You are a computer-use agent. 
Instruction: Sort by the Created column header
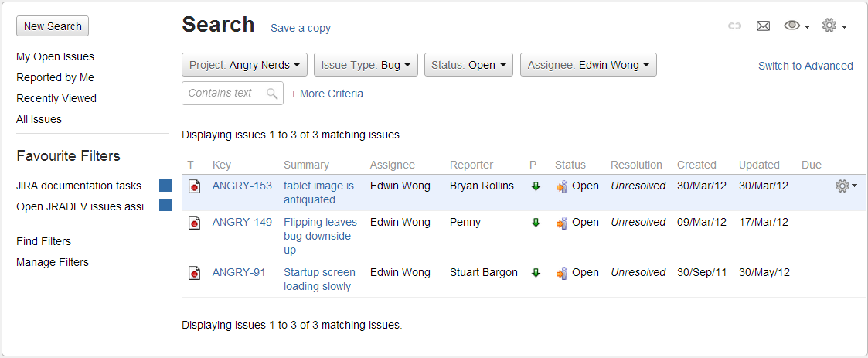696,165
